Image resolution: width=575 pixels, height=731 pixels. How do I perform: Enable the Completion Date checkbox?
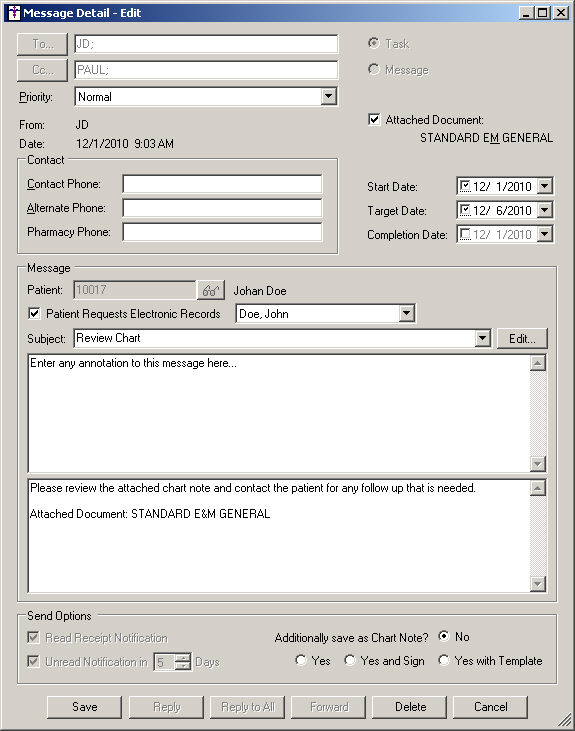pyautogui.click(x=465, y=234)
